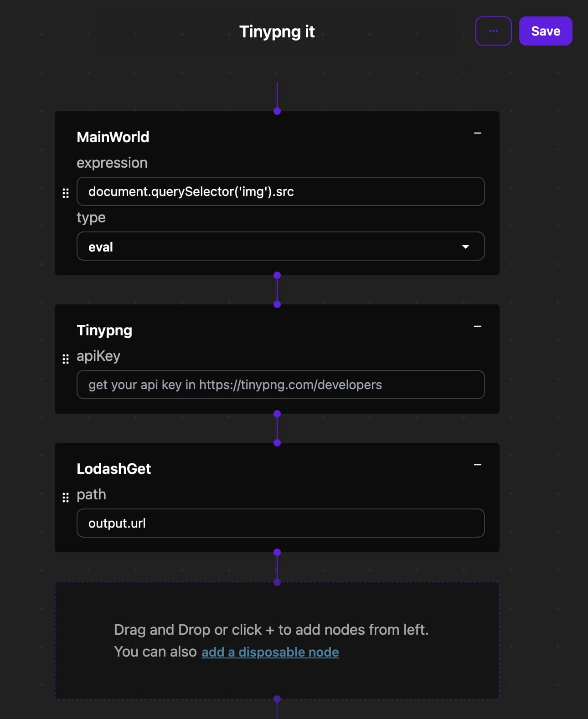Click the empty drop zone for nodes
This screenshot has height=719, width=588.
click(x=277, y=640)
